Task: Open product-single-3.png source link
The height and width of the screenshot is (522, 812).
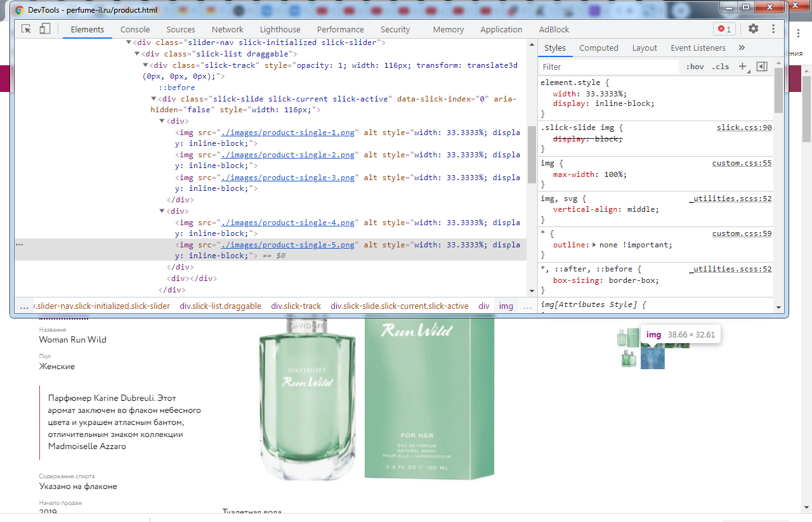Action: pos(287,178)
